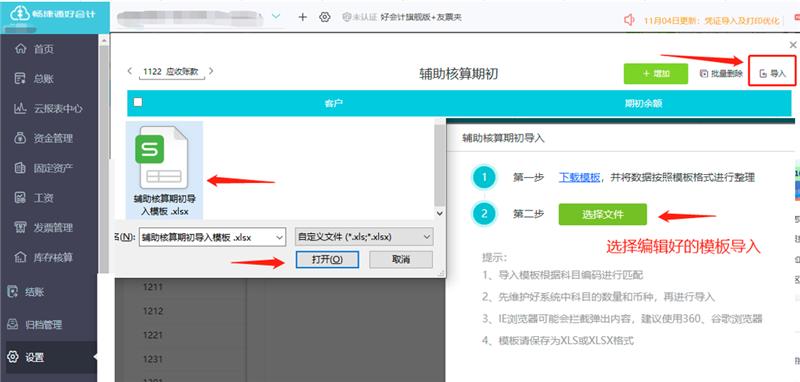Tick the select-all checkbox beside 客户
This screenshot has height=382, width=800.
point(138,102)
